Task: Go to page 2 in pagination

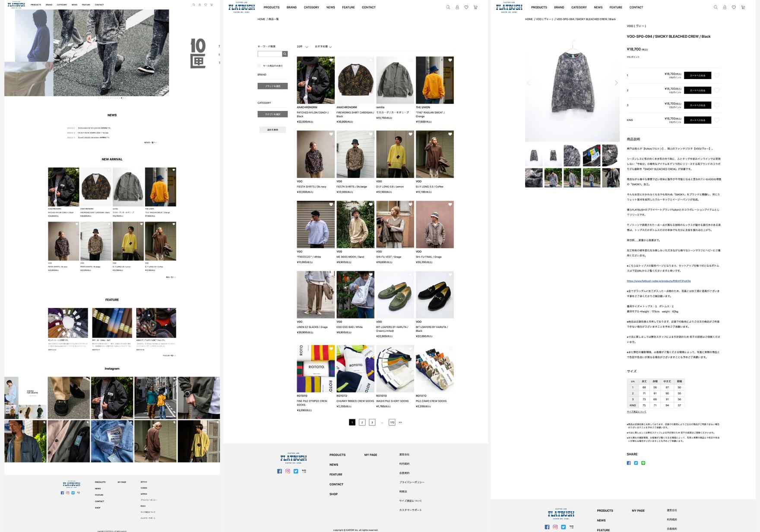Action: 362,422
